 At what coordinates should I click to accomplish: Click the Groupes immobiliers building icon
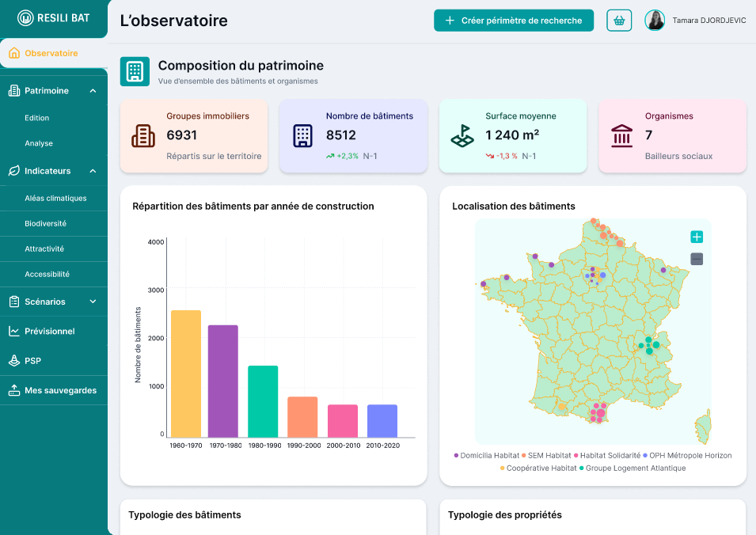[x=143, y=136]
